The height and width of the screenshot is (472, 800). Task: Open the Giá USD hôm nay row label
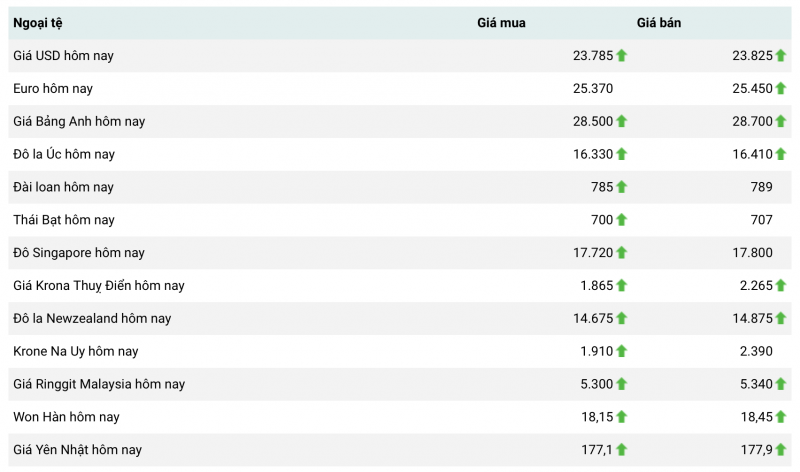(63, 56)
